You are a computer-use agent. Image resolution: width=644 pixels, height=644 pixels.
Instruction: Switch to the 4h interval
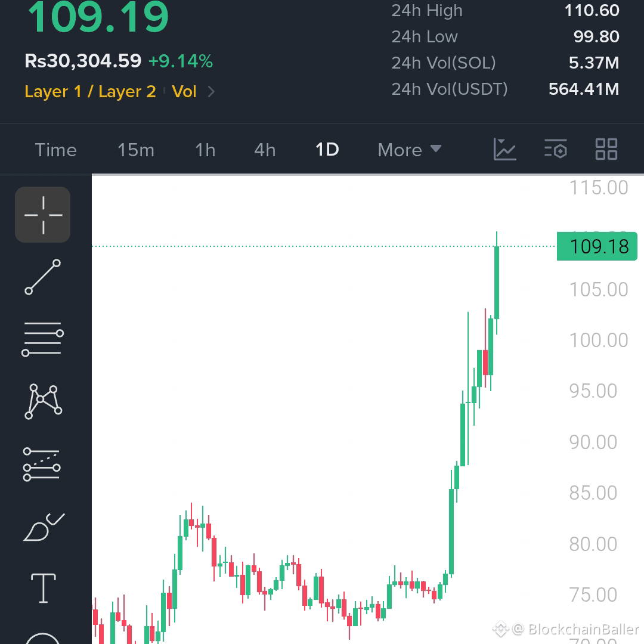click(x=265, y=150)
